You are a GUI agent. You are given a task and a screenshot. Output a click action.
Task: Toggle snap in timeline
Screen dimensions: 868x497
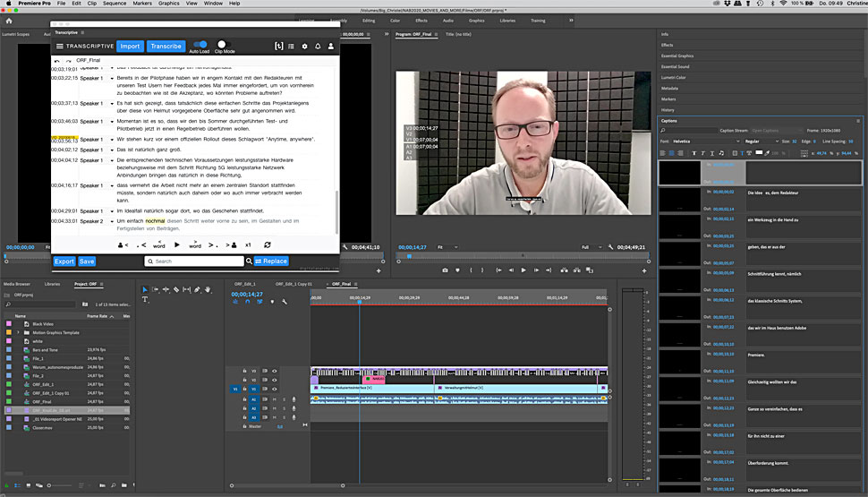click(248, 302)
